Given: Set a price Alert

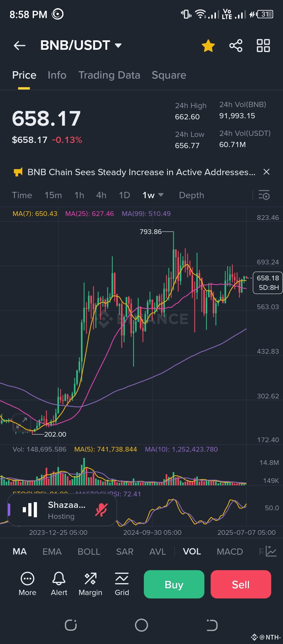Looking at the screenshot, I should pos(59,584).
